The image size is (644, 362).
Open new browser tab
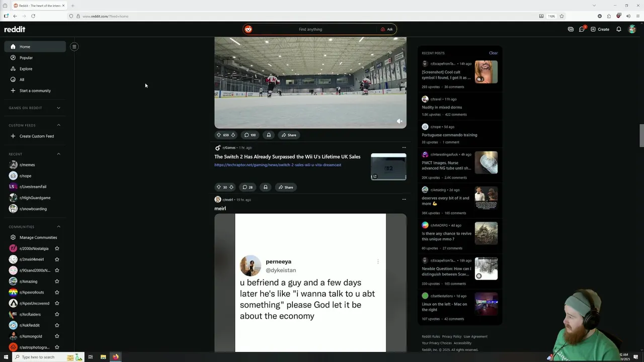click(x=72, y=6)
